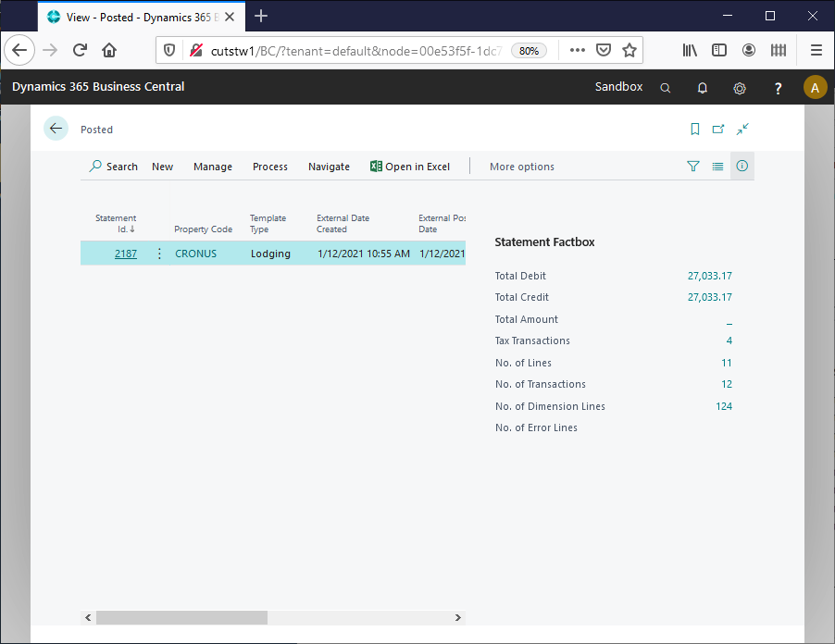Open a new browser tab with plus

(261, 16)
